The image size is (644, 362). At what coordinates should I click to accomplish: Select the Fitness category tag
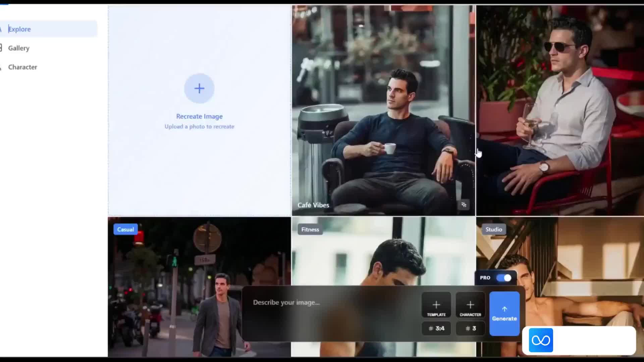pyautogui.click(x=310, y=230)
